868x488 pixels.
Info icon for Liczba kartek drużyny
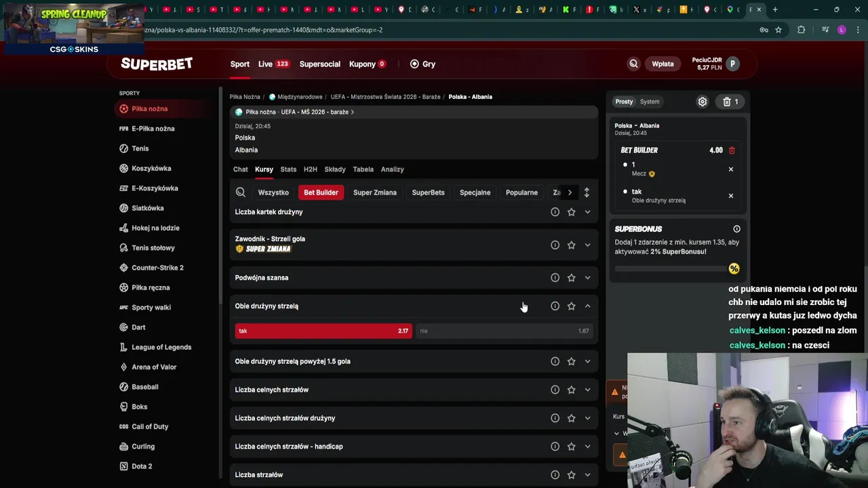(555, 212)
